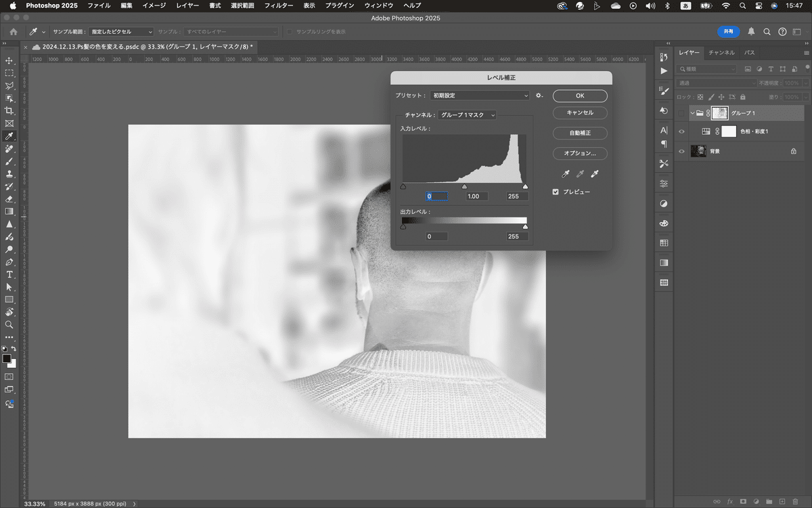Hide the Hue/Saturation 1 layer
The image size is (812, 508).
coord(682,131)
